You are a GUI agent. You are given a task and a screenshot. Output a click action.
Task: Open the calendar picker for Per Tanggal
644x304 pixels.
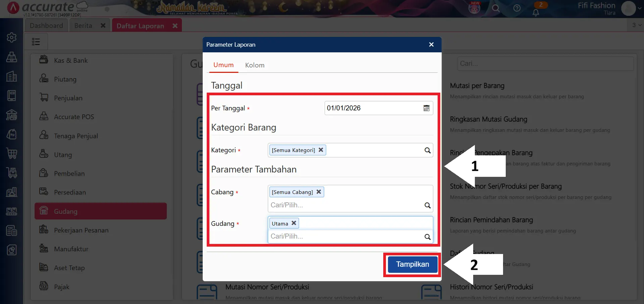coord(426,108)
